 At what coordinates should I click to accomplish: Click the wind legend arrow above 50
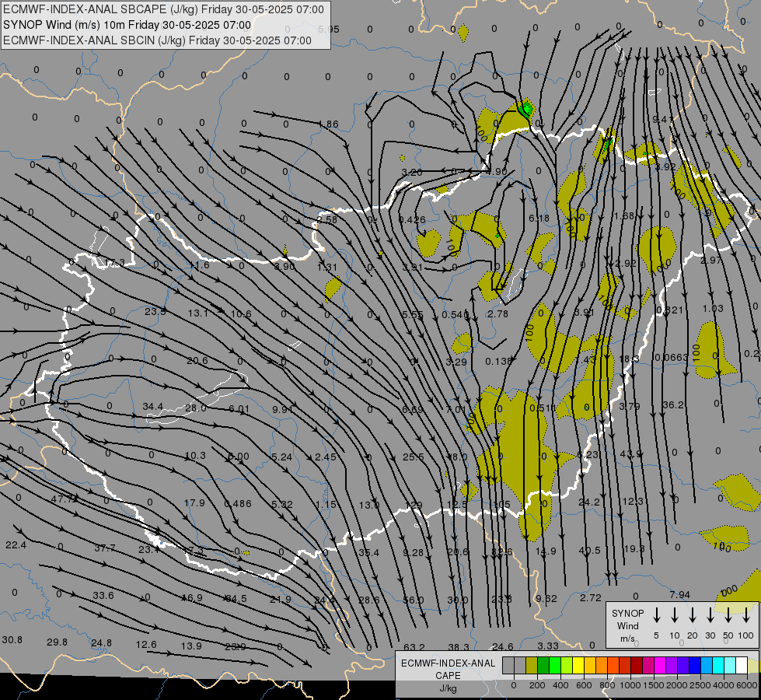[x=728, y=615]
